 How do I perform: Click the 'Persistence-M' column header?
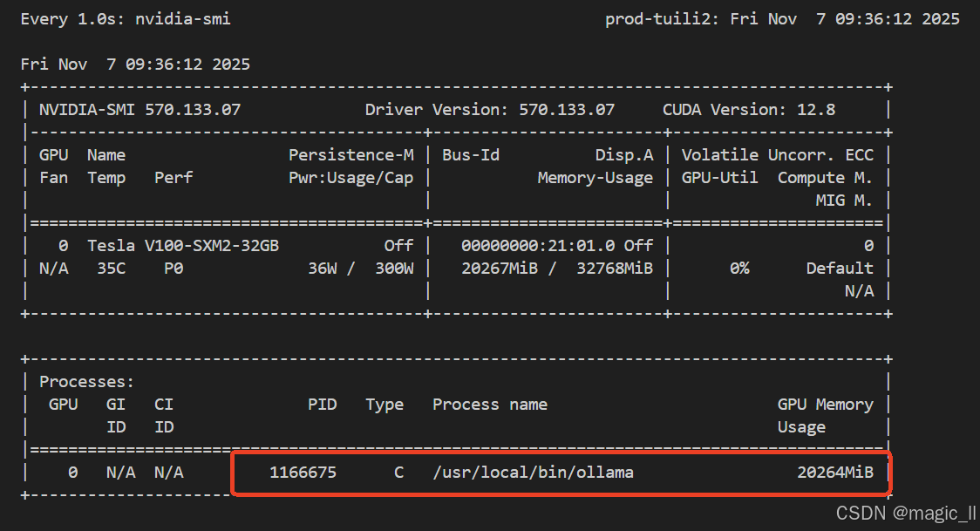(x=351, y=155)
